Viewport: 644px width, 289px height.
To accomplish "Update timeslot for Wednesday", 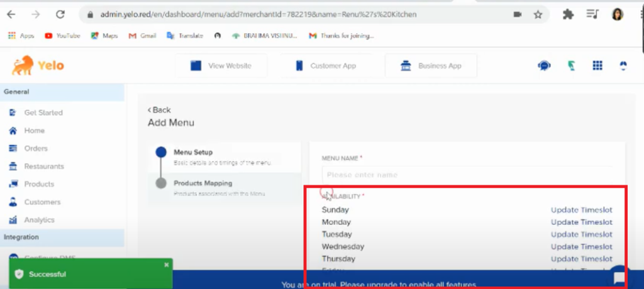I will click(581, 246).
